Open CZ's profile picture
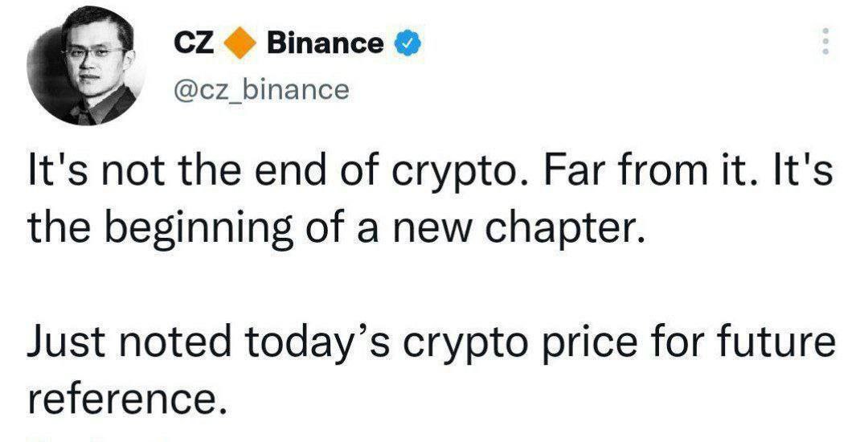Image resolution: width=868 pixels, height=442 pixels. click(x=86, y=66)
